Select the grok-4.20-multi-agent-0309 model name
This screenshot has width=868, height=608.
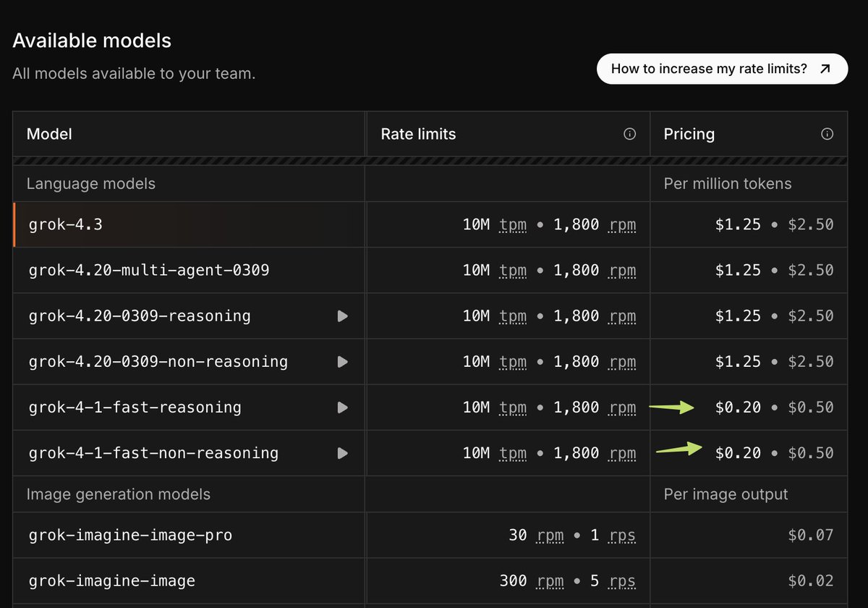click(149, 270)
